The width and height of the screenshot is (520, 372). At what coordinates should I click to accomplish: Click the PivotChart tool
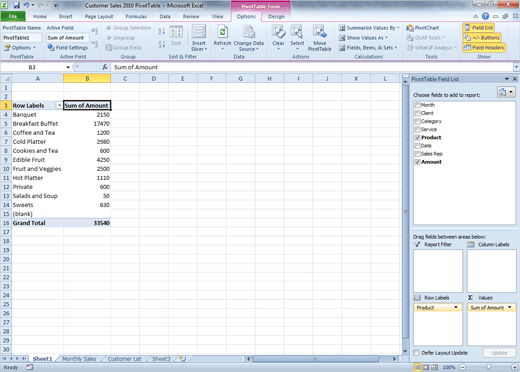pyautogui.click(x=423, y=28)
